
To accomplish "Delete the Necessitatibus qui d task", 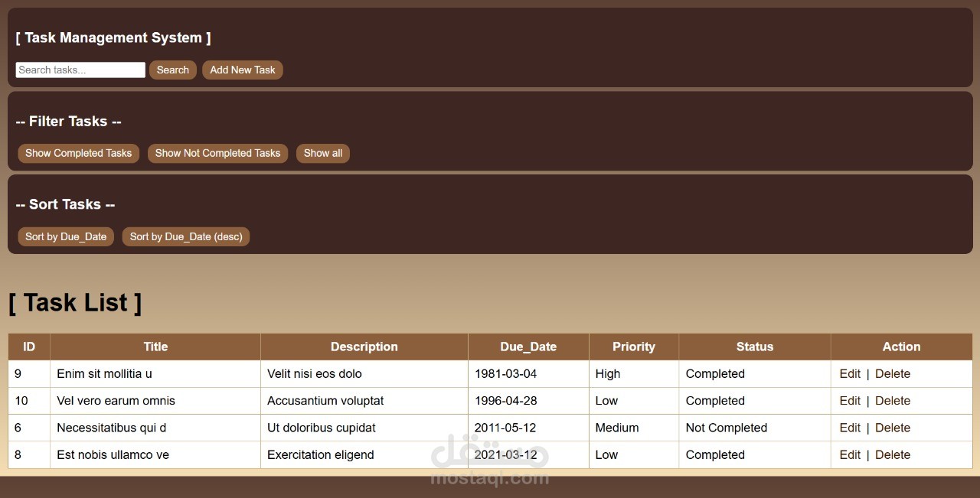I will click(893, 428).
